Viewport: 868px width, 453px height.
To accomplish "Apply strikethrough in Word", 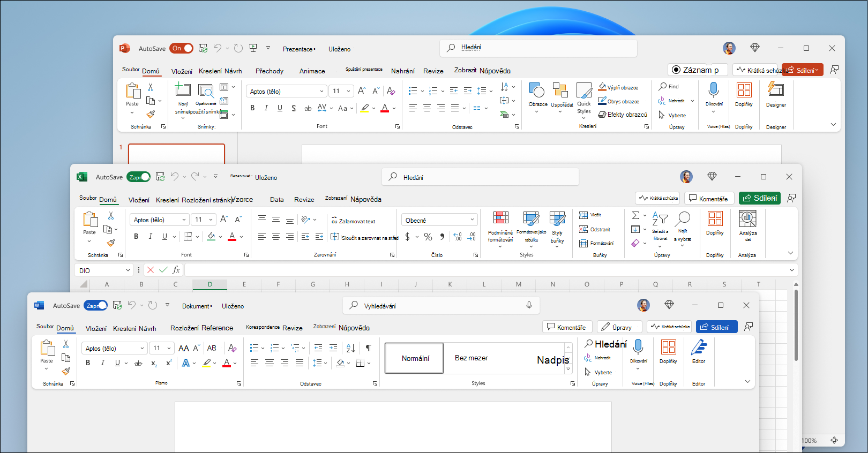I will tap(138, 363).
